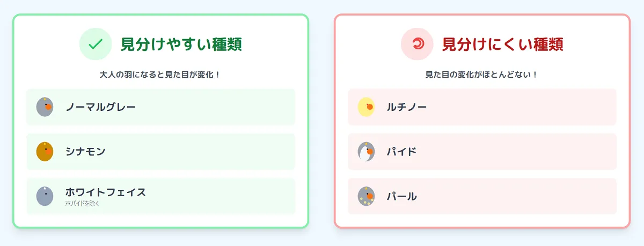Image resolution: width=644 pixels, height=246 pixels.
Task: Click the ホワイトフェイス bird icon
Action: 45,196
